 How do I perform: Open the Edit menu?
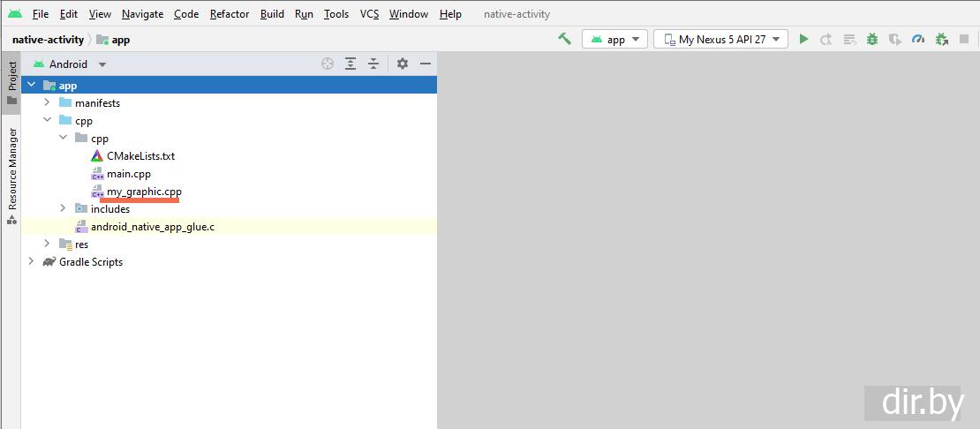coord(69,14)
